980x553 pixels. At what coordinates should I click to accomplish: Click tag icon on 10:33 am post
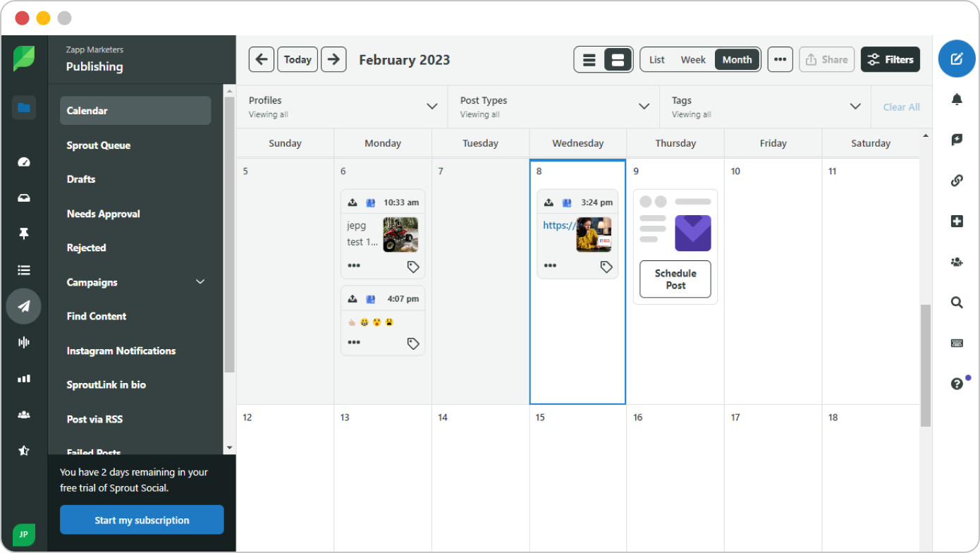(413, 267)
